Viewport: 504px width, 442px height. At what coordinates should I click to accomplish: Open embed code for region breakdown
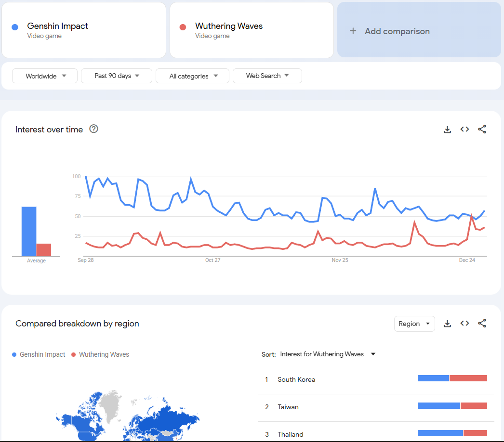(x=464, y=323)
